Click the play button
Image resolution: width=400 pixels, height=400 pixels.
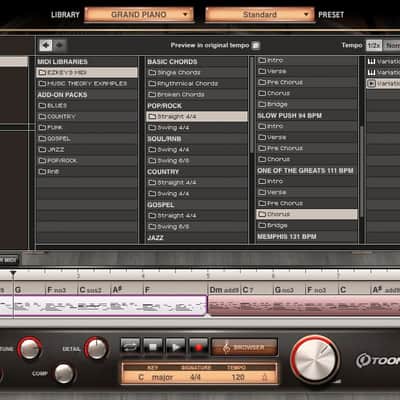(175, 347)
